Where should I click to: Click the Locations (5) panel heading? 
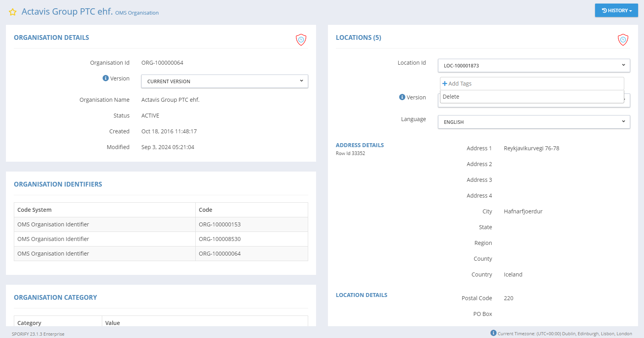(358, 37)
